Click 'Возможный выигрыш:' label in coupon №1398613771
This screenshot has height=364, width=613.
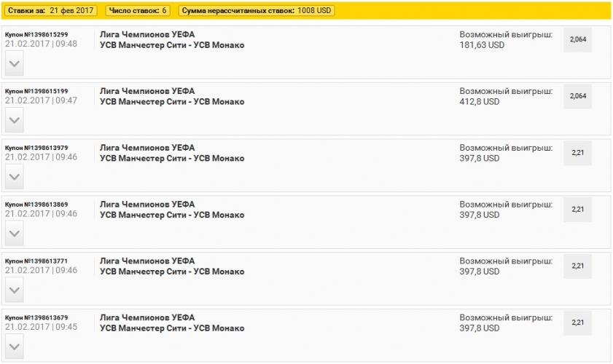pos(506,261)
